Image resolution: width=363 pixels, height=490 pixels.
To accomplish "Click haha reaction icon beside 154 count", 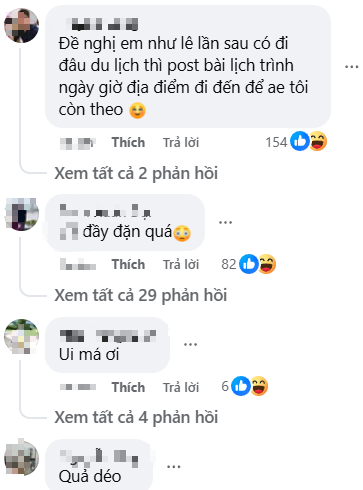I will [318, 141].
